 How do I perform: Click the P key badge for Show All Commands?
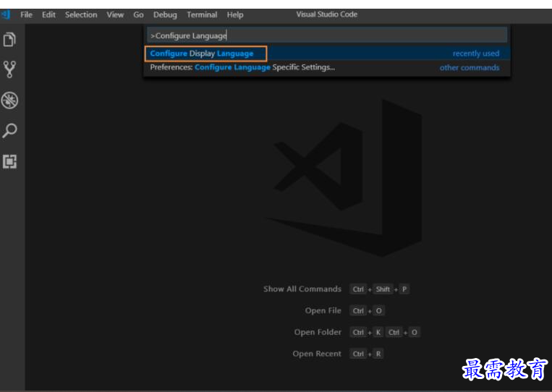pyautogui.click(x=404, y=289)
